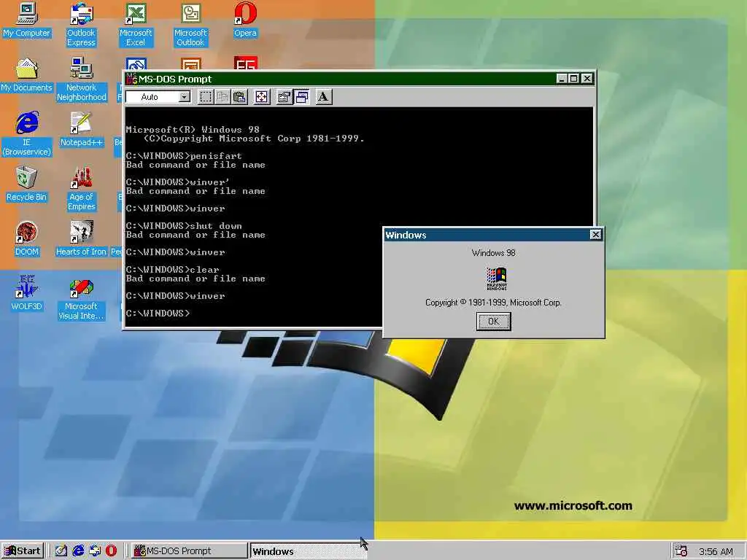
Task: Click Mark tool in MS-DOS toolbar
Action: tap(205, 97)
